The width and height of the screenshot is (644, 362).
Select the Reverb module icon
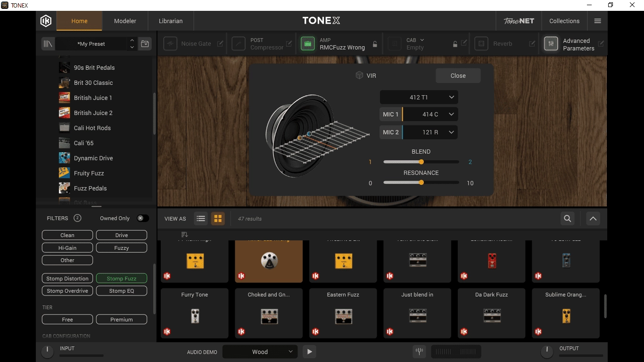point(481,44)
